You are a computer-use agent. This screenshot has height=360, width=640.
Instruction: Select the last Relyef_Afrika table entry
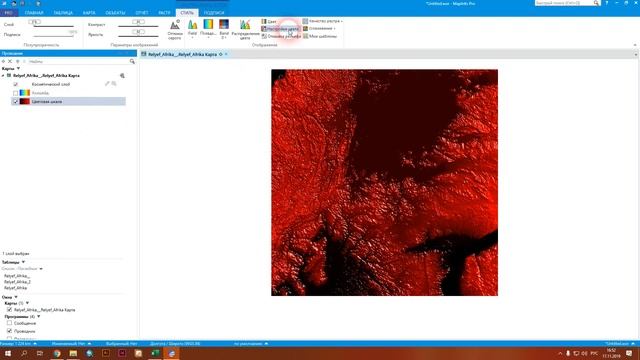coord(16,288)
